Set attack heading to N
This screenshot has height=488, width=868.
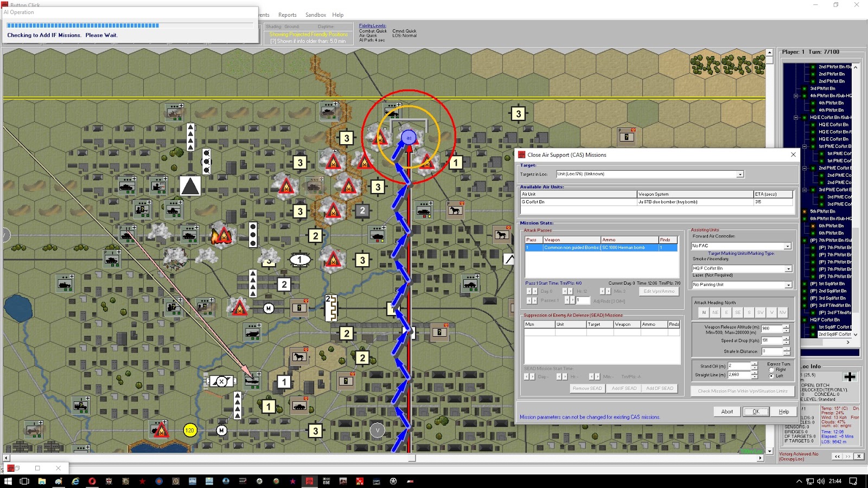[704, 312]
